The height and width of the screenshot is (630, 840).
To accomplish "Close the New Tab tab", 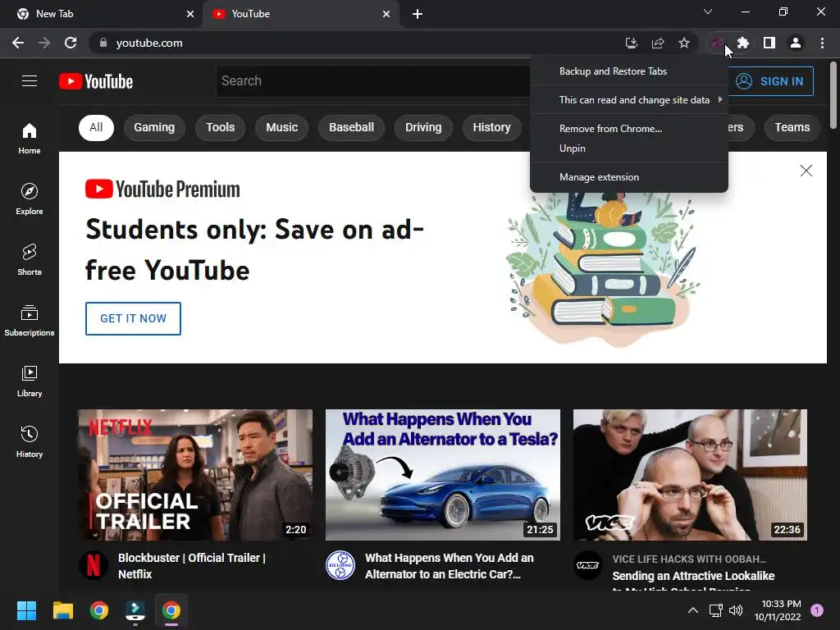I will (x=190, y=14).
